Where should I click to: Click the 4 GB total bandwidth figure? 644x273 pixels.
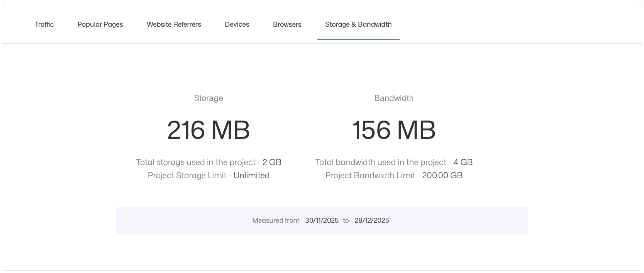pos(463,162)
